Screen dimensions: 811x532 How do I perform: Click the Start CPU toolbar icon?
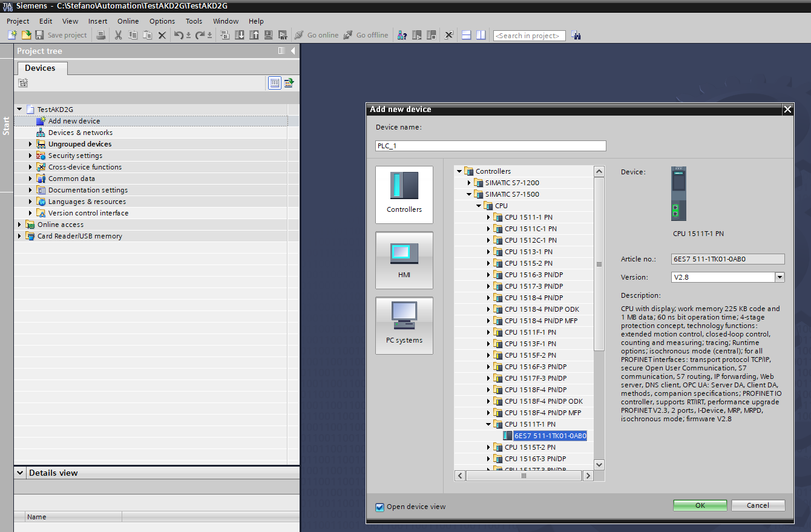(x=417, y=35)
